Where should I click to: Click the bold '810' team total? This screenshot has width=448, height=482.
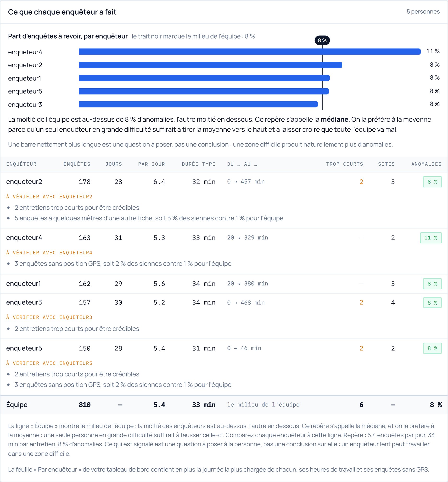pyautogui.click(x=85, y=405)
